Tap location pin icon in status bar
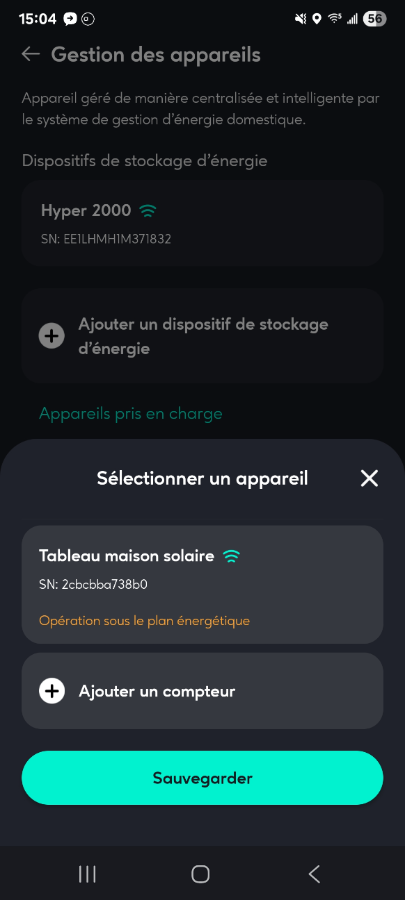The width and height of the screenshot is (405, 900). 316,19
